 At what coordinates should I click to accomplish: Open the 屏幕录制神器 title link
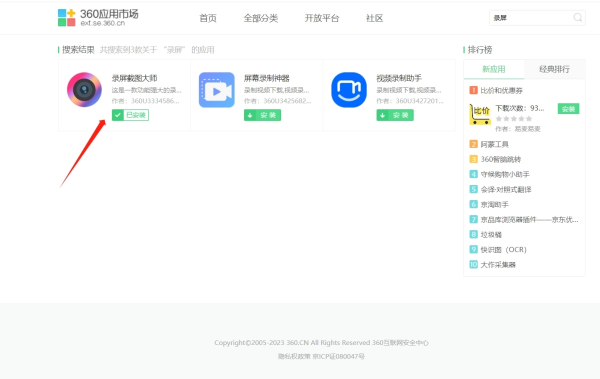click(267, 78)
